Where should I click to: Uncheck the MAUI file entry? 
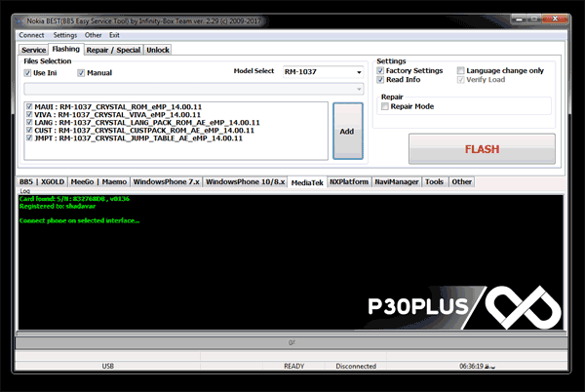point(29,106)
